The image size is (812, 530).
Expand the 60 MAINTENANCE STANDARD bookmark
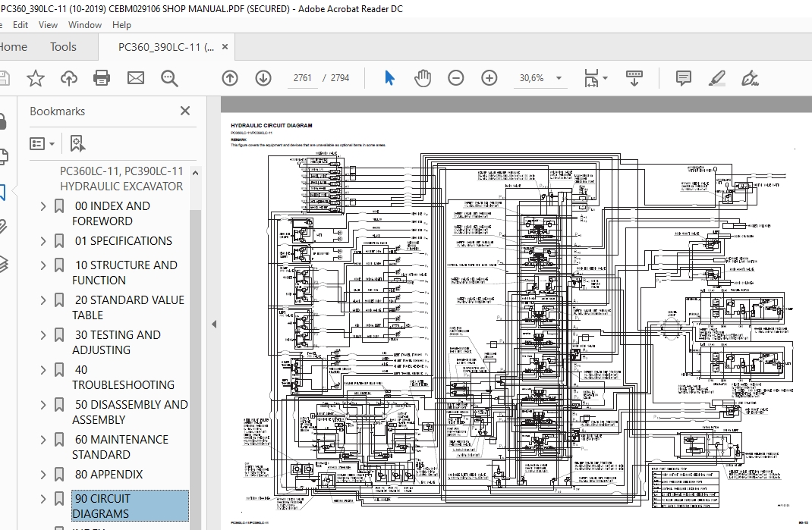(x=43, y=440)
